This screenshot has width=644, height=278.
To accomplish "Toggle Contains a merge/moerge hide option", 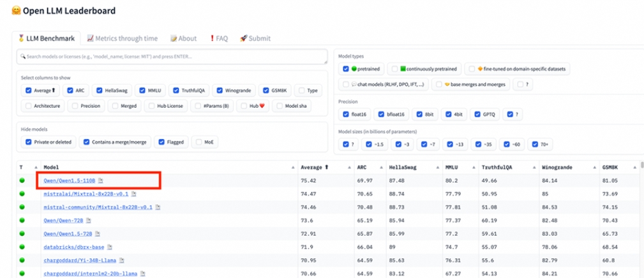I will click(86, 142).
